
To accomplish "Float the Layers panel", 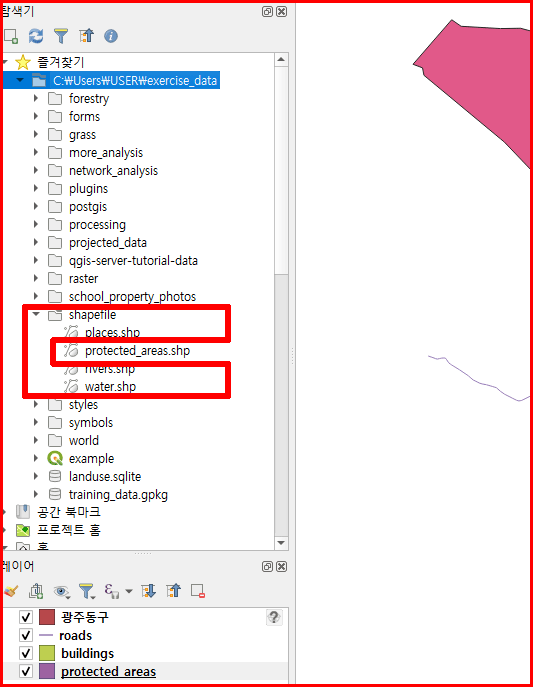I will tap(267, 567).
